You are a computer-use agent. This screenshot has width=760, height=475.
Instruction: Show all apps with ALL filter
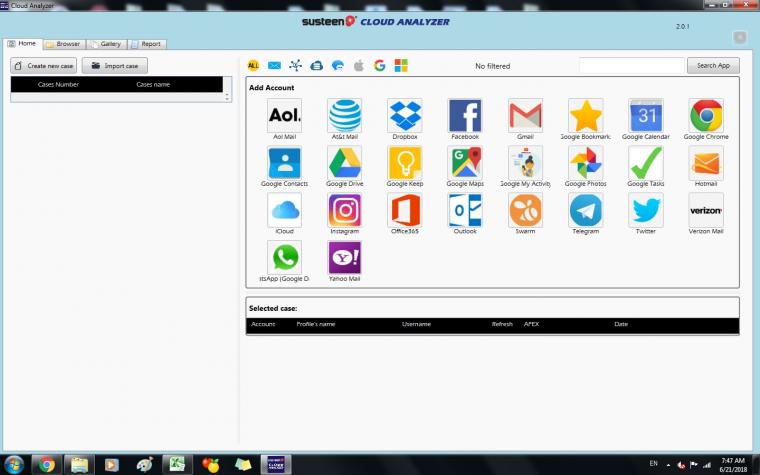[x=253, y=65]
